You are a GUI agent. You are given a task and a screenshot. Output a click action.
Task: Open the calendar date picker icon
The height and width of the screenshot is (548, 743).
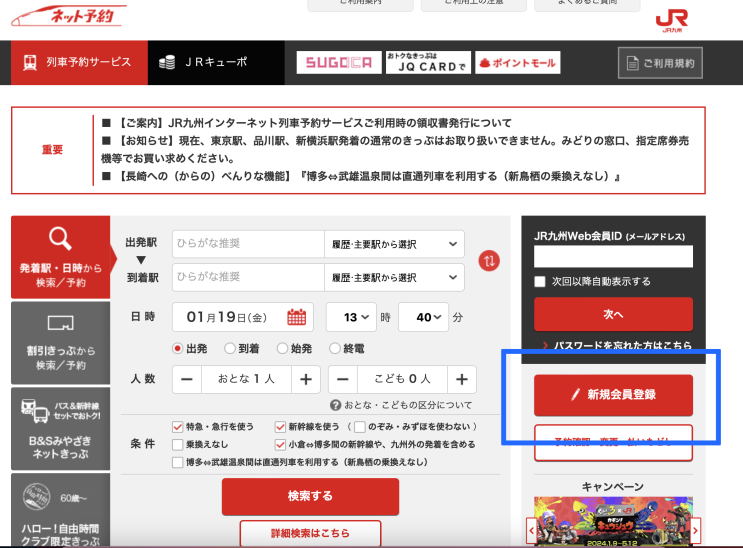(x=297, y=317)
